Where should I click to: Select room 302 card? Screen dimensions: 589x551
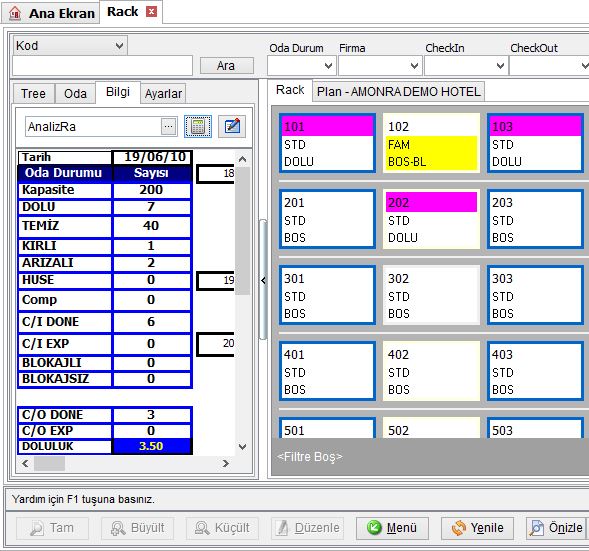[431, 295]
